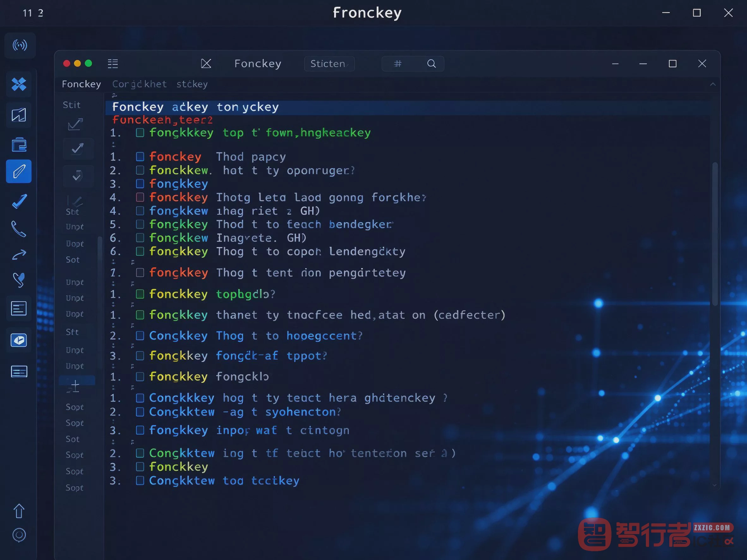Click the magnifier search icon
The width and height of the screenshot is (747, 560).
(x=431, y=63)
